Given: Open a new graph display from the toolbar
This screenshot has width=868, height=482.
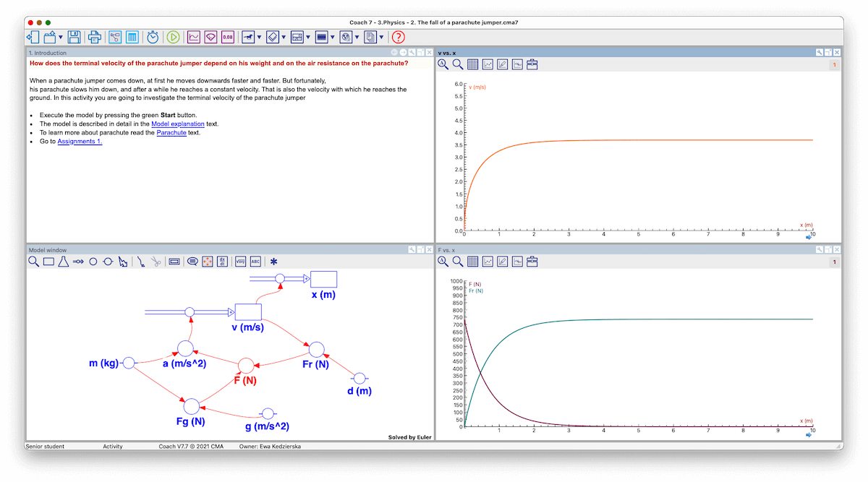Looking at the screenshot, I should 192,36.
